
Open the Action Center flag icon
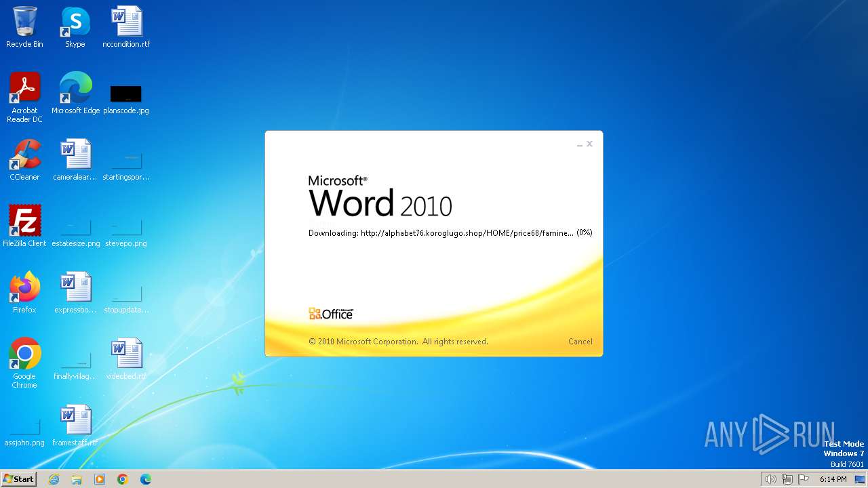click(x=804, y=479)
